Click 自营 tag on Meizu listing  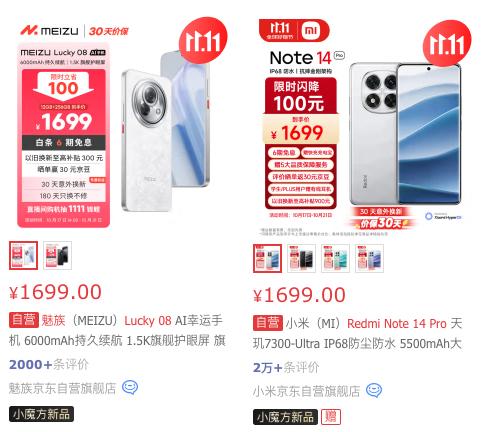tap(24, 320)
